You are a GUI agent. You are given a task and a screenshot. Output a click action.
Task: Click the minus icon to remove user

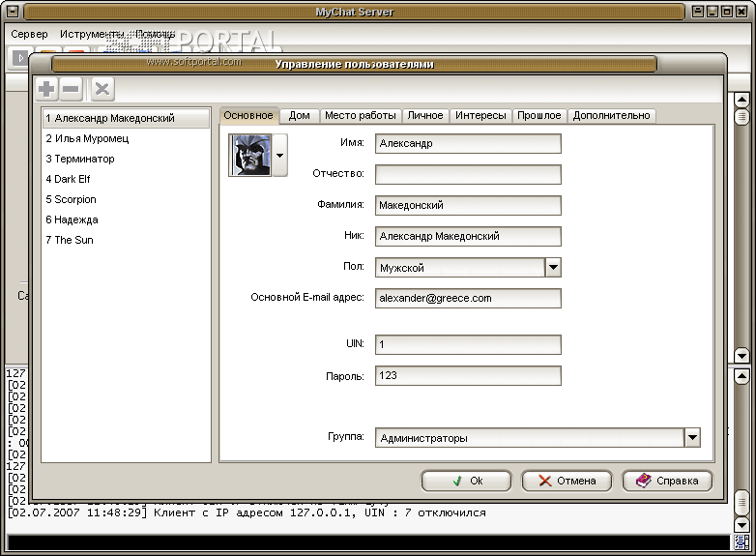click(71, 89)
